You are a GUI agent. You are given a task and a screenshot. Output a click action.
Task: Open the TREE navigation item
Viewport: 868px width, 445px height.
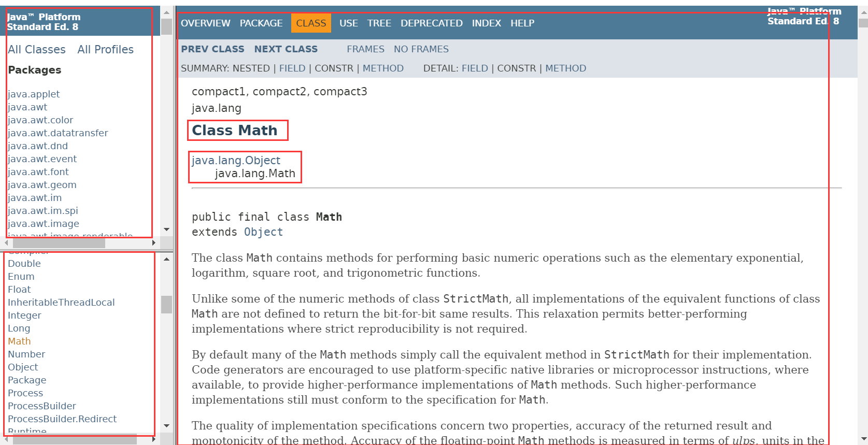(379, 23)
